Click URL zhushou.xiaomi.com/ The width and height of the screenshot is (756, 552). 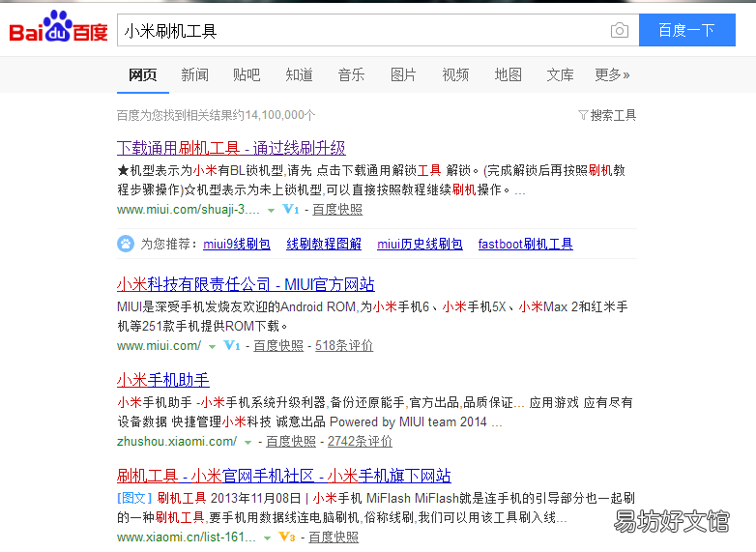pyautogui.click(x=177, y=441)
